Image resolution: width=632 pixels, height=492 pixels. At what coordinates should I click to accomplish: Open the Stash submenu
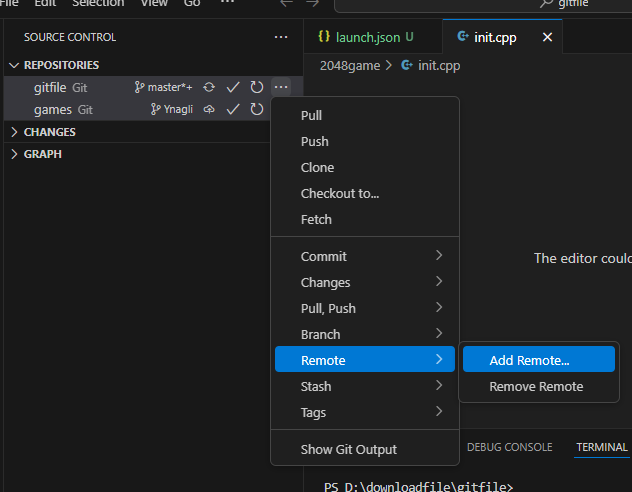click(365, 386)
